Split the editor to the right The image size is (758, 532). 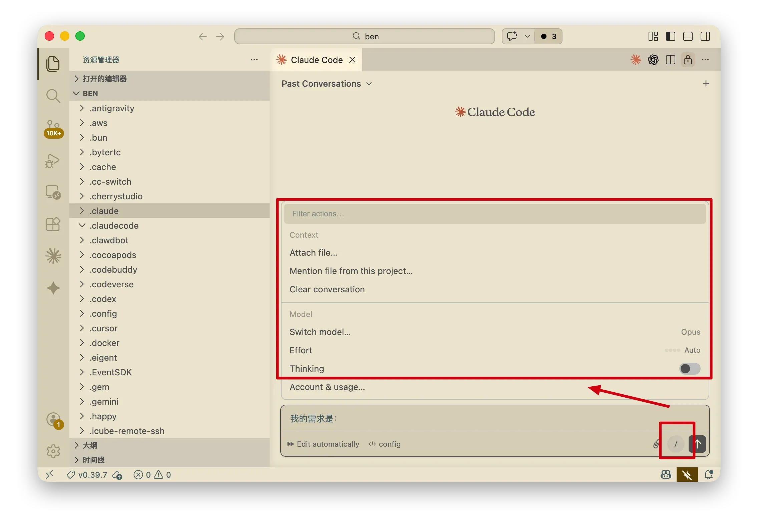click(x=671, y=60)
